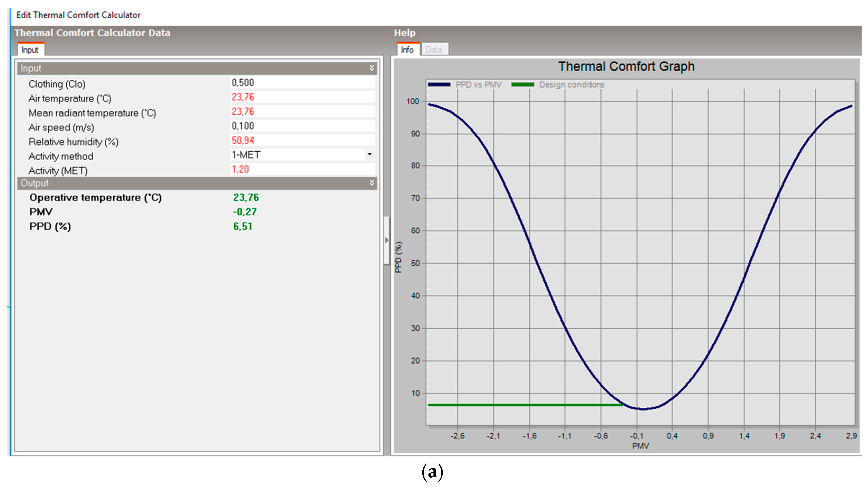
Task: Switch to the Data help tab
Action: pos(434,49)
